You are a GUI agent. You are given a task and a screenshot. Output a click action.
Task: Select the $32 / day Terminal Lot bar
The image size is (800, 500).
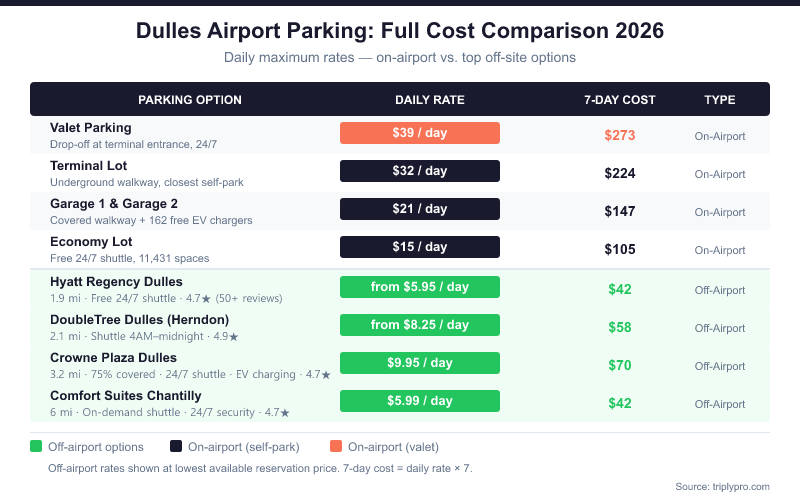click(x=420, y=171)
